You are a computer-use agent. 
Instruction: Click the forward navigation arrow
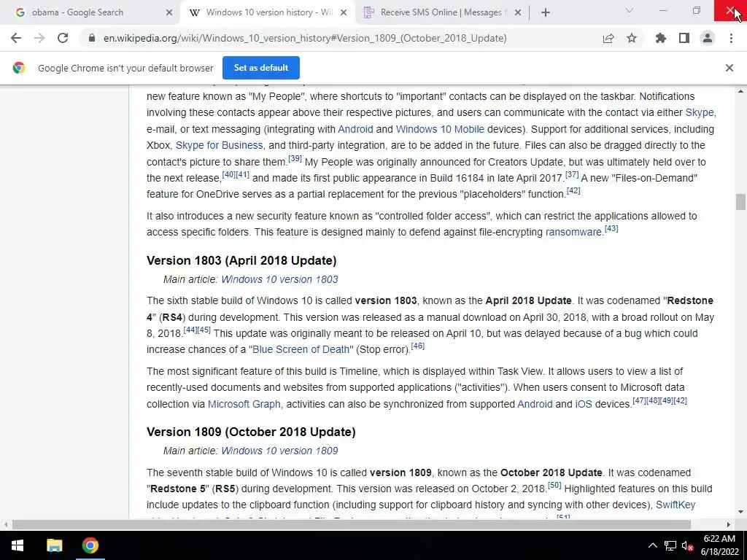pos(39,38)
